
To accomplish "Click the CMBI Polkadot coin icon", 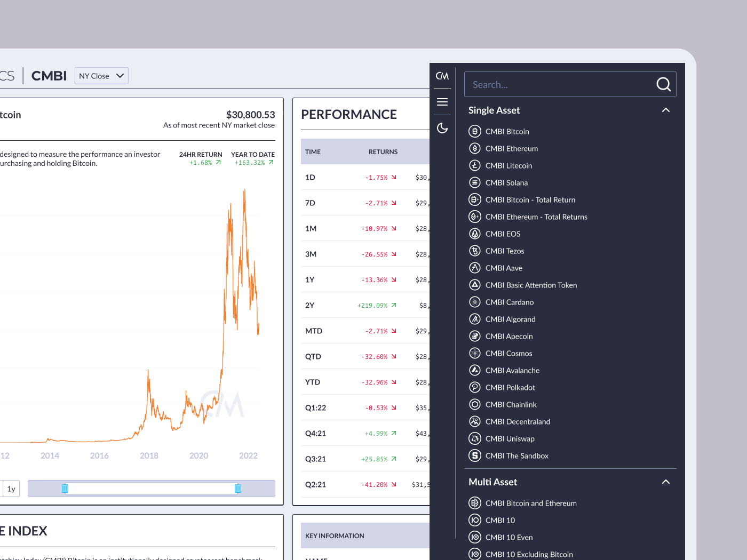I will pos(475,387).
